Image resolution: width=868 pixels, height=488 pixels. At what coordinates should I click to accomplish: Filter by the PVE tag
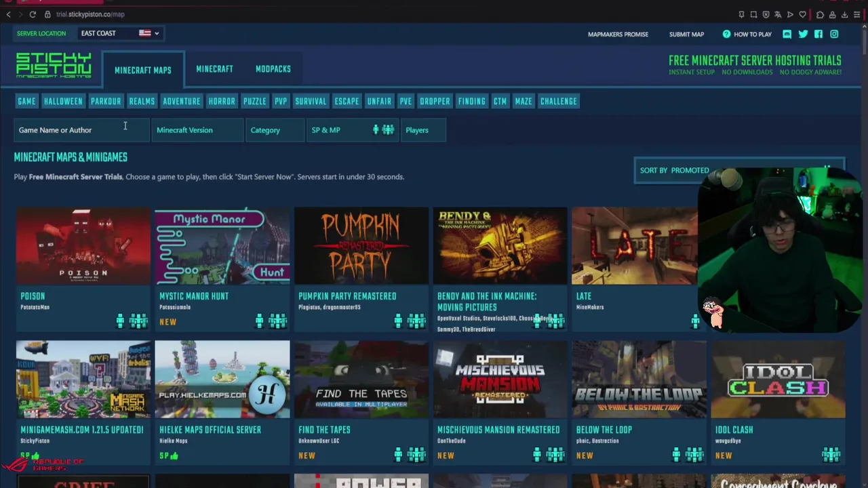[406, 101]
